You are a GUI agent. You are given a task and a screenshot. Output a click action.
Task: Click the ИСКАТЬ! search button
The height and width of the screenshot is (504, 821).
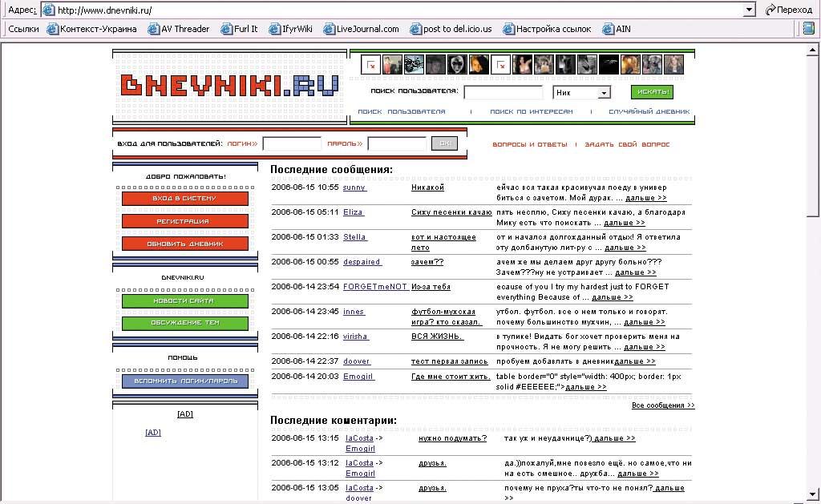[x=652, y=91]
